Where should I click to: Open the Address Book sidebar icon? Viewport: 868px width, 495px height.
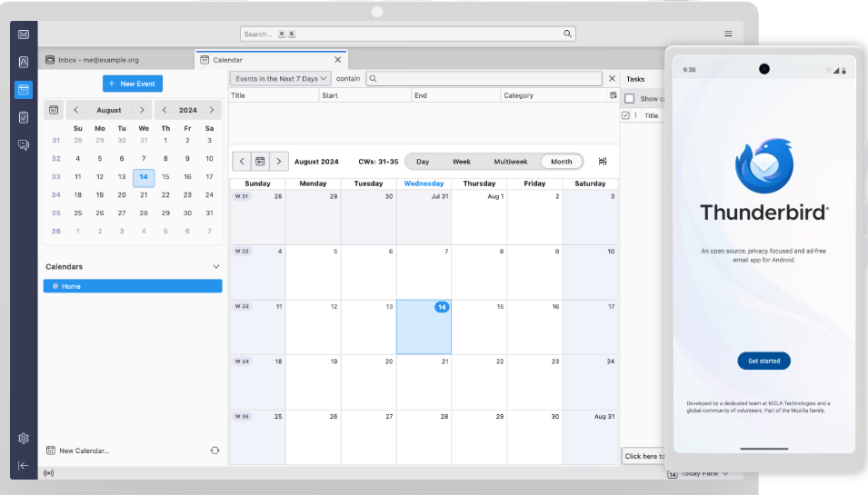tap(24, 62)
